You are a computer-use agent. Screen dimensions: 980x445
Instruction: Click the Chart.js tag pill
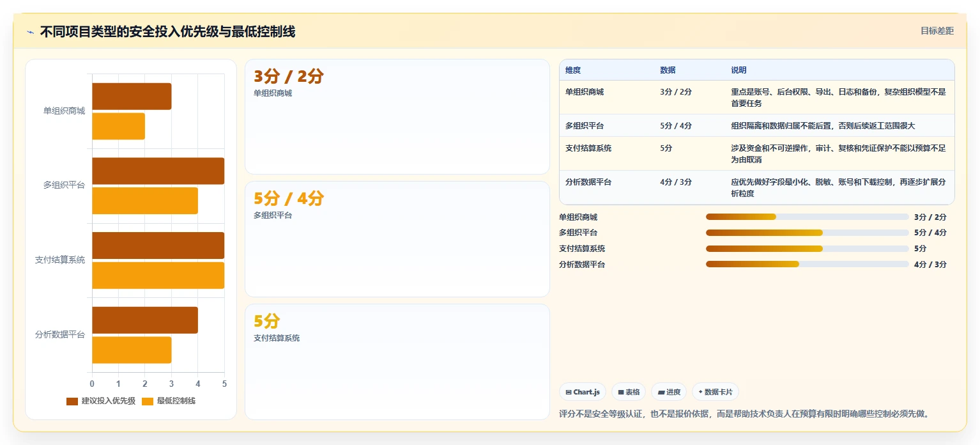coord(582,392)
